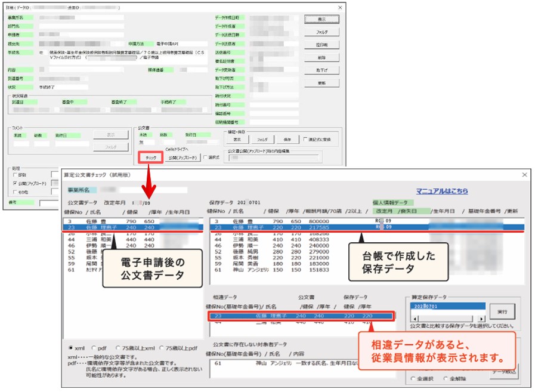Enable the 連記式に変換 checkbox

point(305,139)
